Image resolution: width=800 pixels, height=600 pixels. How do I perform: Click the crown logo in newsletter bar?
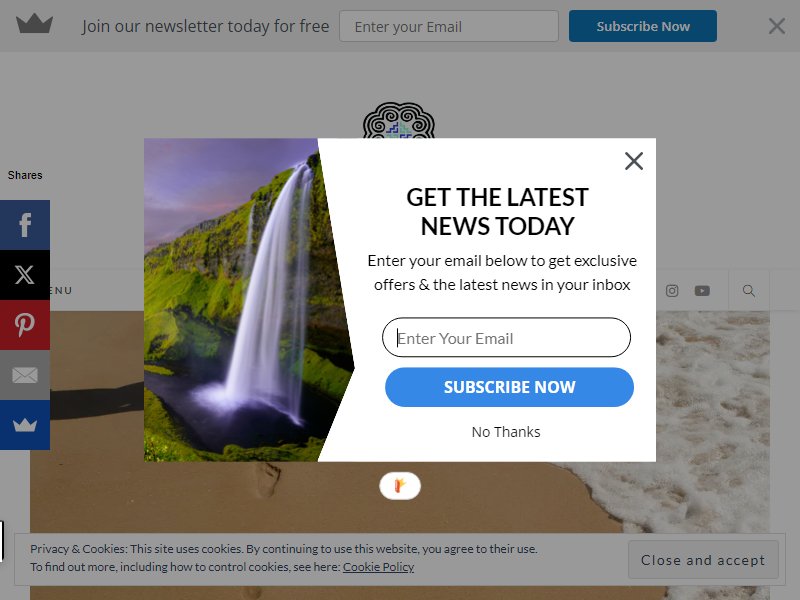point(34,24)
